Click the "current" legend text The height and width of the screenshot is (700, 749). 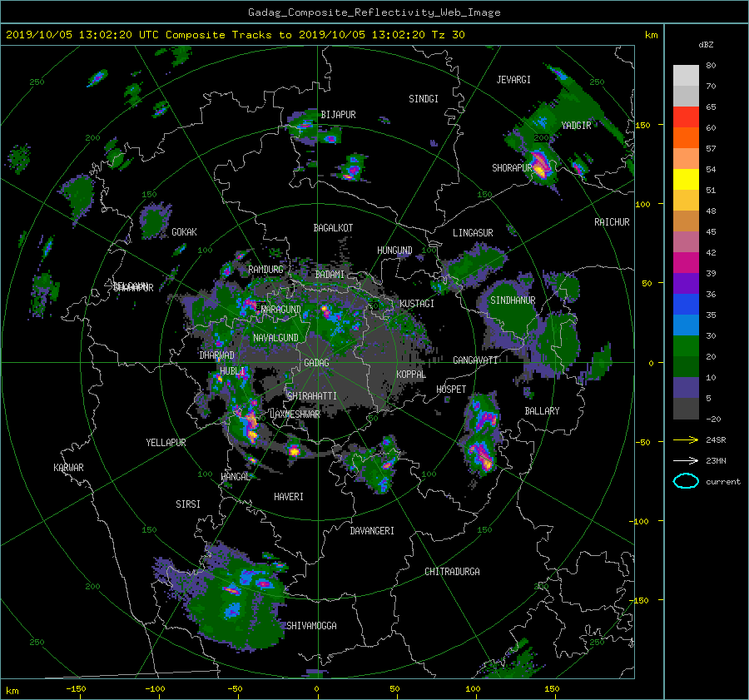point(723,482)
